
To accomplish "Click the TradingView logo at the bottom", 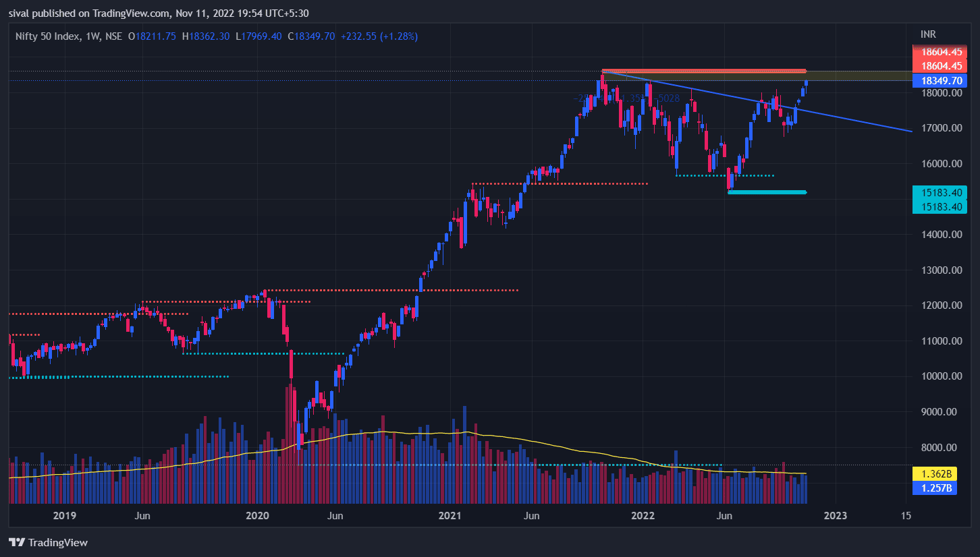I will (x=48, y=542).
